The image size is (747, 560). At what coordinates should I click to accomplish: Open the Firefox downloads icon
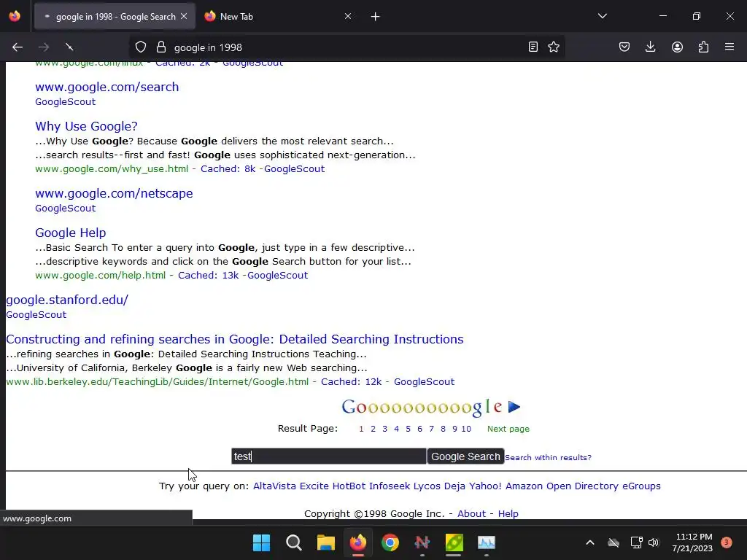coord(650,47)
